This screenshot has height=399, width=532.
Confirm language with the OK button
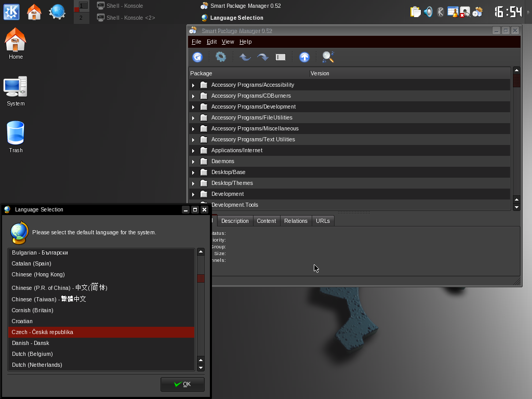point(182,384)
